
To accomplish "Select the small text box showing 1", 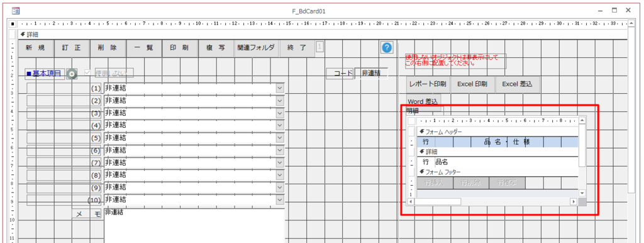I will pos(319,47).
